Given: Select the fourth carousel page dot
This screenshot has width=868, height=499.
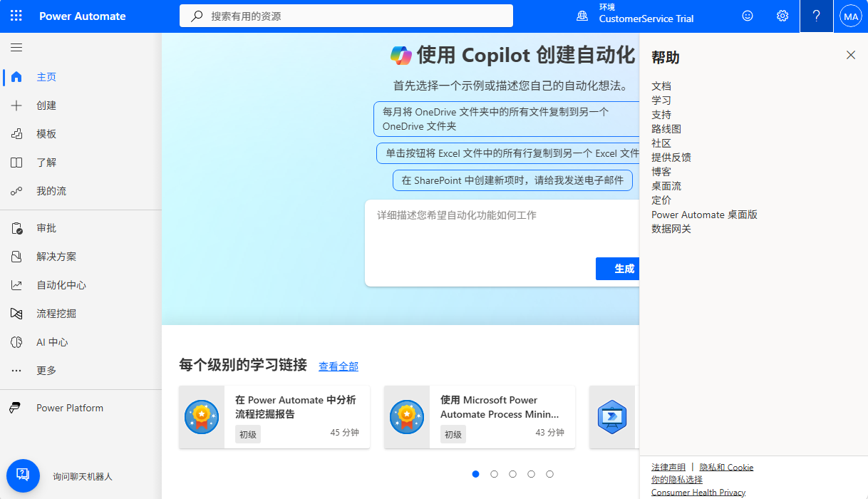Looking at the screenshot, I should 531,474.
